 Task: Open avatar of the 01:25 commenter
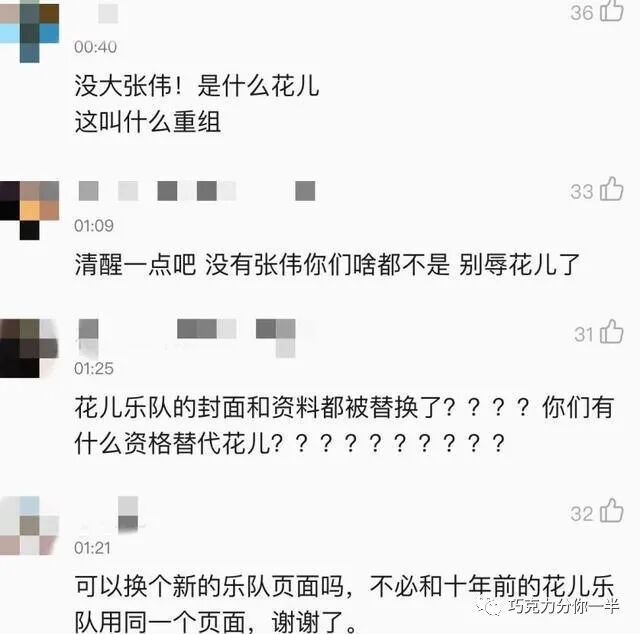[x=29, y=348]
